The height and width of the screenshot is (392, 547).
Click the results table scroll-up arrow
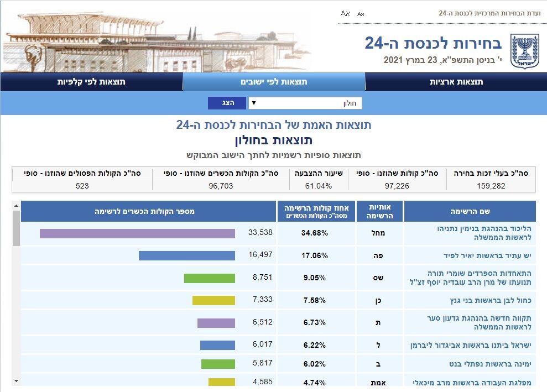16,206
